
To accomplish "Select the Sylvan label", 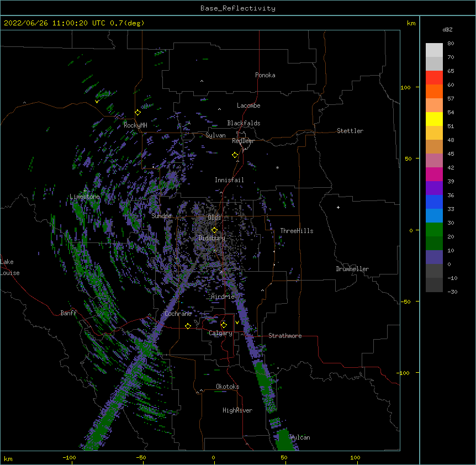I will [215, 135].
